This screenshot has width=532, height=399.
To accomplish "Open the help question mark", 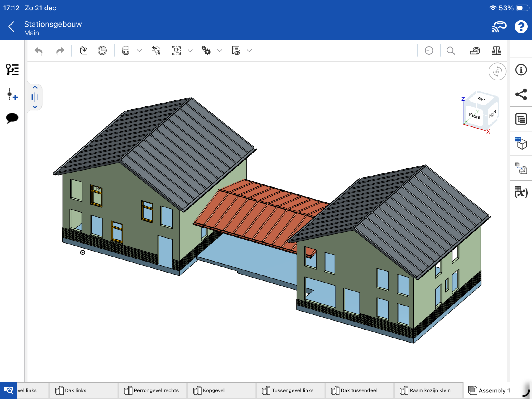I will pos(521,27).
